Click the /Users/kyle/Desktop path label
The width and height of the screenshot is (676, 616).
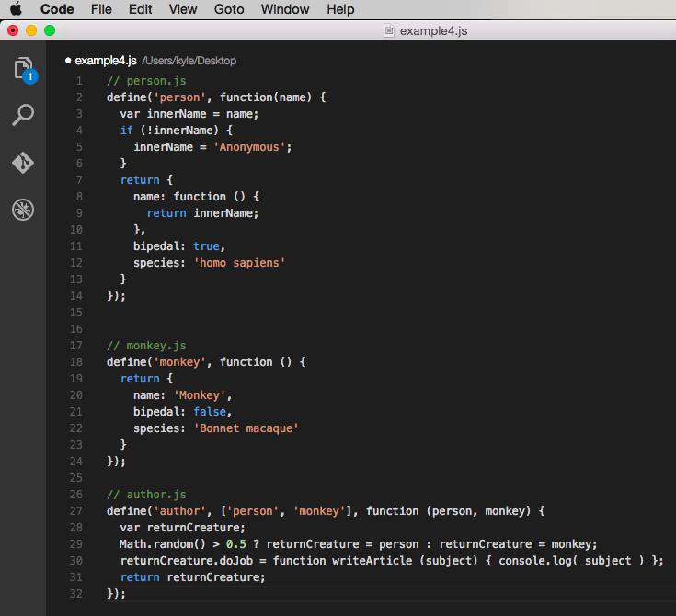tap(189, 61)
